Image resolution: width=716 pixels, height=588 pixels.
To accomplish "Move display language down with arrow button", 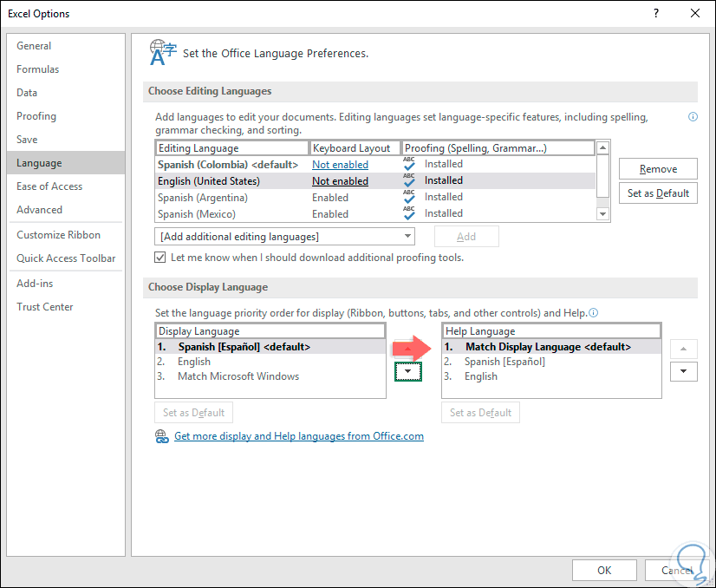I will 407,371.
